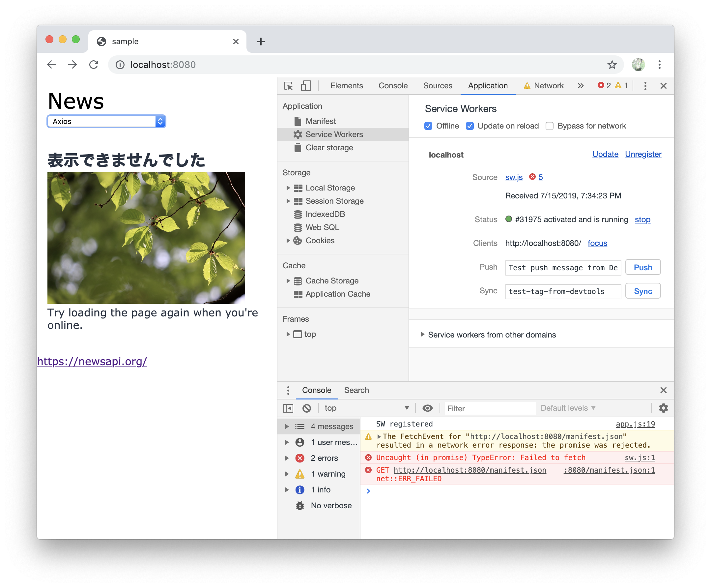The width and height of the screenshot is (711, 588).
Task: Toggle the device toolbar
Action: 306,86
